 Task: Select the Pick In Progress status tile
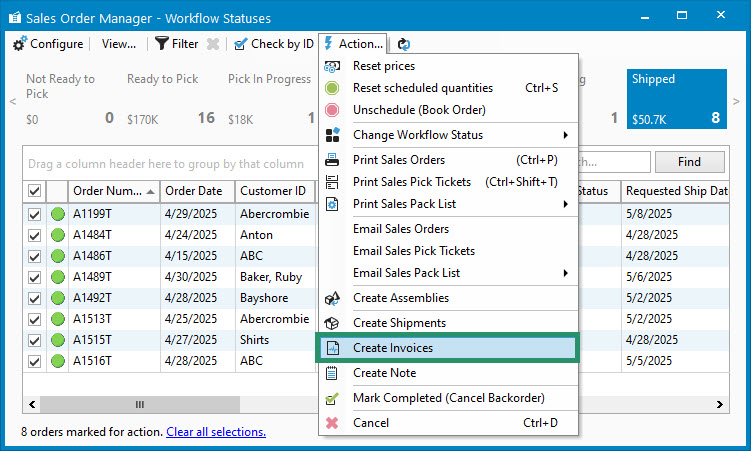(271, 99)
